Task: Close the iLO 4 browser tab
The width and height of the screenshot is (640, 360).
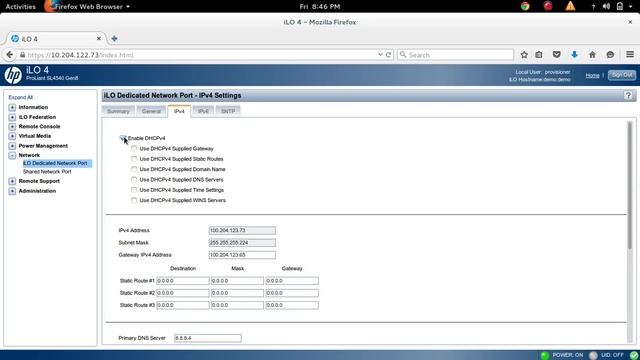Action: pyautogui.click(x=99, y=38)
